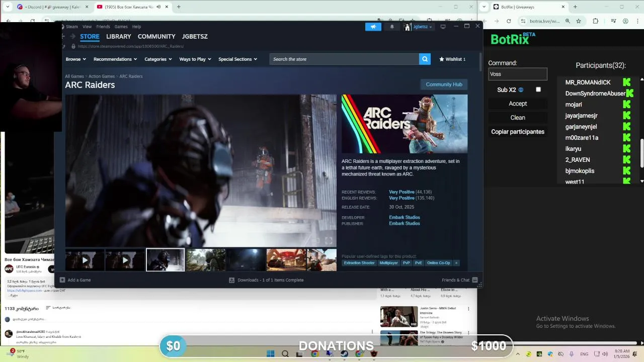
Task: Click the media control icon in BotRix browser
Action: point(613,21)
